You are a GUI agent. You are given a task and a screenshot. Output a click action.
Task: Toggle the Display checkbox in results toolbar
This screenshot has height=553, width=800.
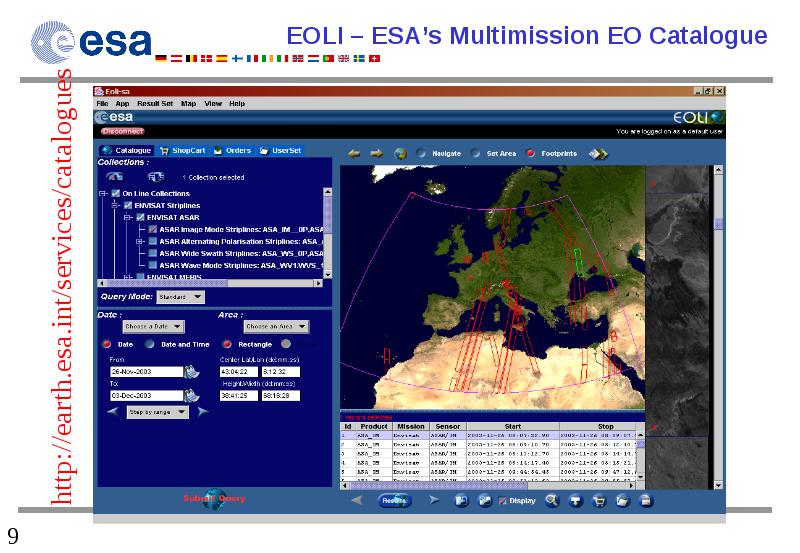pyautogui.click(x=502, y=501)
